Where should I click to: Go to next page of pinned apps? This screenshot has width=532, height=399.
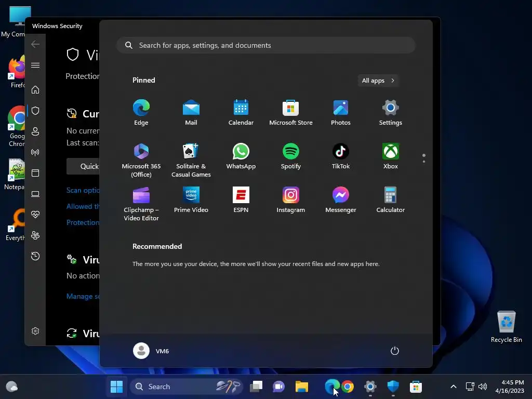click(424, 162)
